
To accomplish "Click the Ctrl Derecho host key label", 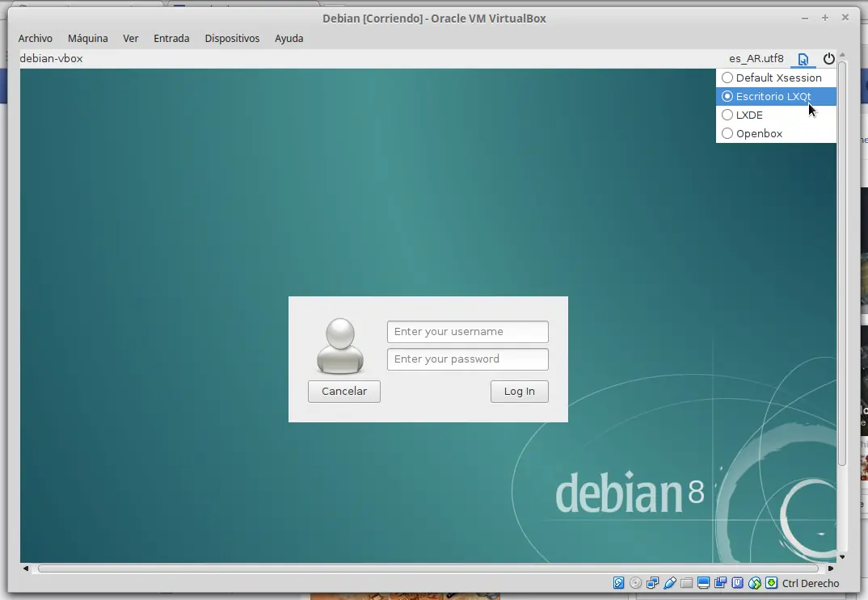I will point(811,583).
